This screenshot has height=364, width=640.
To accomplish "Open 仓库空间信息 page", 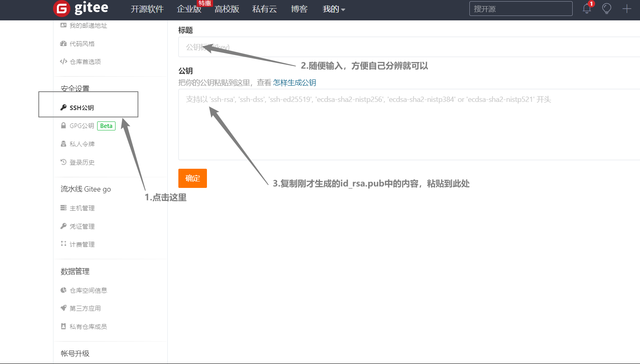I will [x=88, y=290].
